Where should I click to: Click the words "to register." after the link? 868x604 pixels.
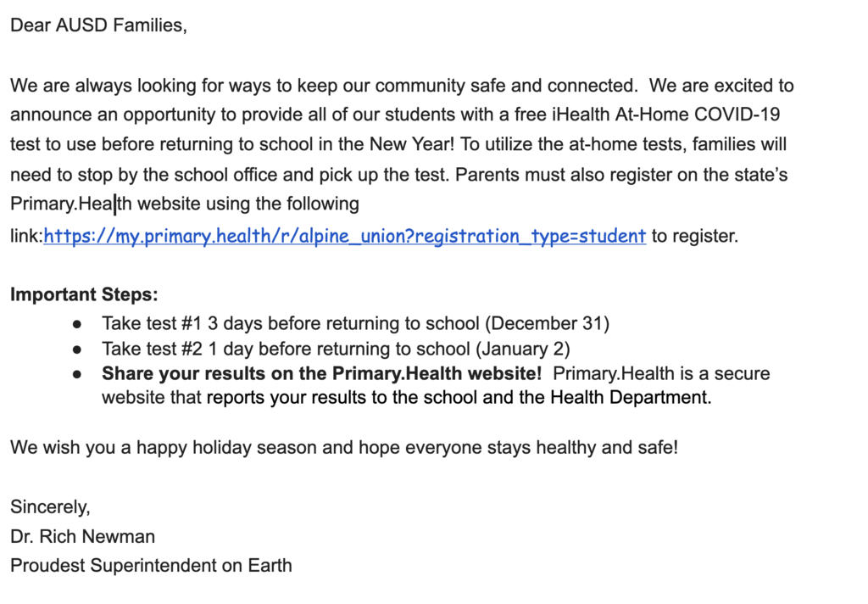(x=694, y=236)
